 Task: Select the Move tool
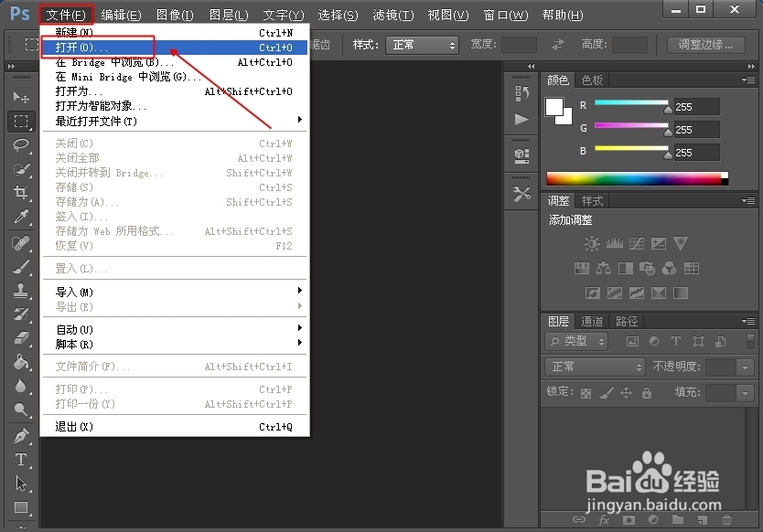[21, 97]
